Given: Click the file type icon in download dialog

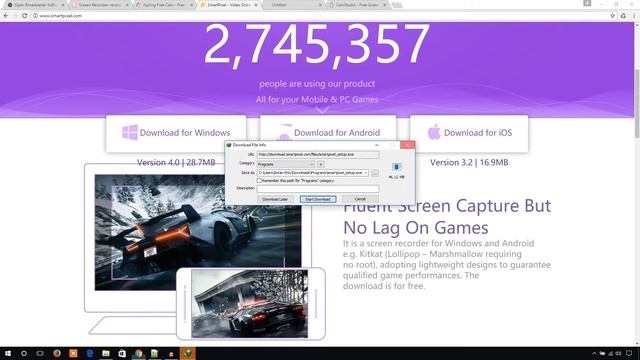Looking at the screenshot, I should coord(396,167).
